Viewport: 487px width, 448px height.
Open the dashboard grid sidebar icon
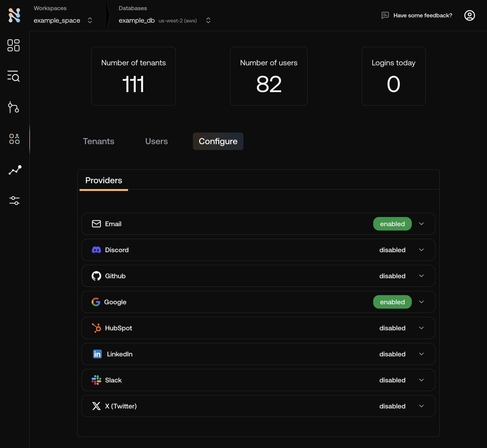[x=14, y=45]
